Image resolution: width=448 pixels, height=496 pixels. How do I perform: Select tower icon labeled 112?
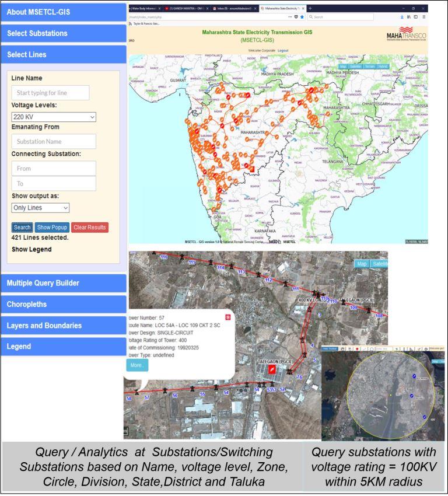(258, 274)
